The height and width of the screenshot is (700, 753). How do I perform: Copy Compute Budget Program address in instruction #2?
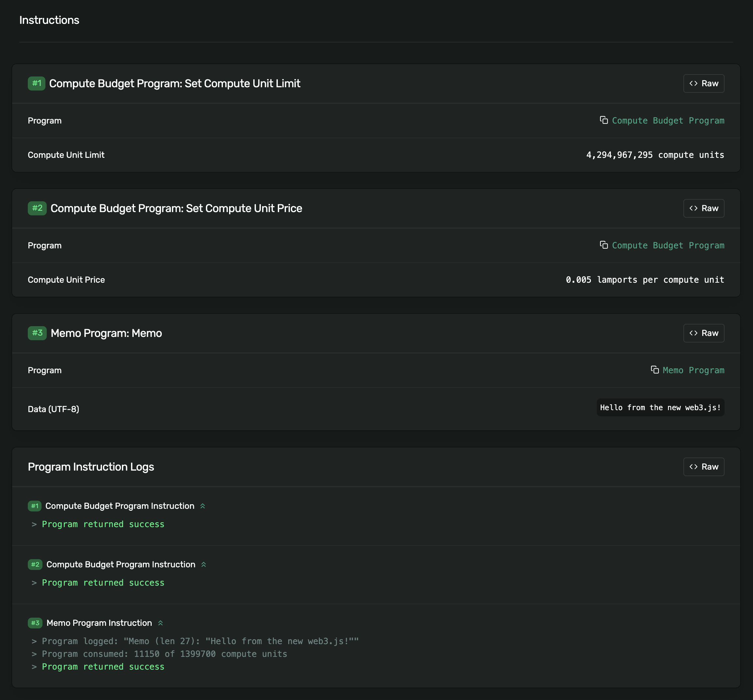pyautogui.click(x=604, y=245)
